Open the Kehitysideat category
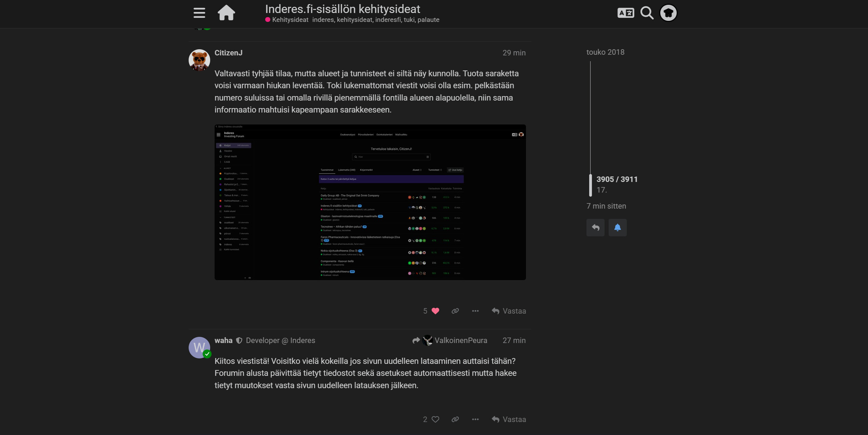 tap(290, 20)
